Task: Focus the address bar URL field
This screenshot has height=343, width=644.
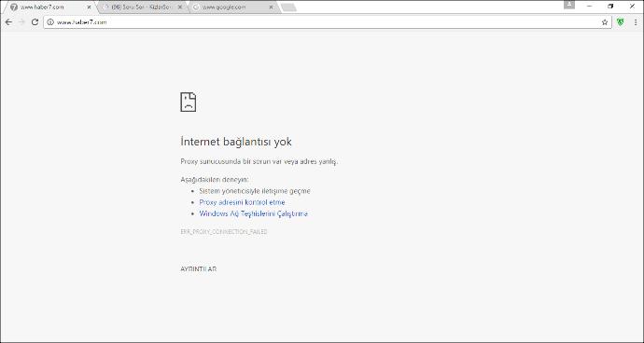Action: (x=327, y=22)
